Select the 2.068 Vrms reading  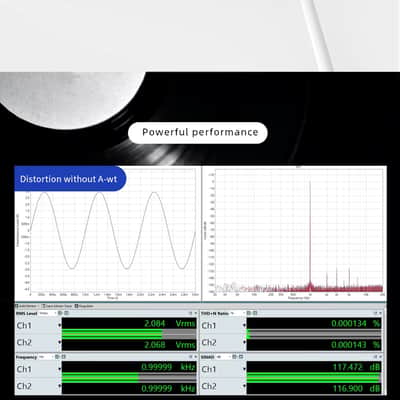point(169,344)
